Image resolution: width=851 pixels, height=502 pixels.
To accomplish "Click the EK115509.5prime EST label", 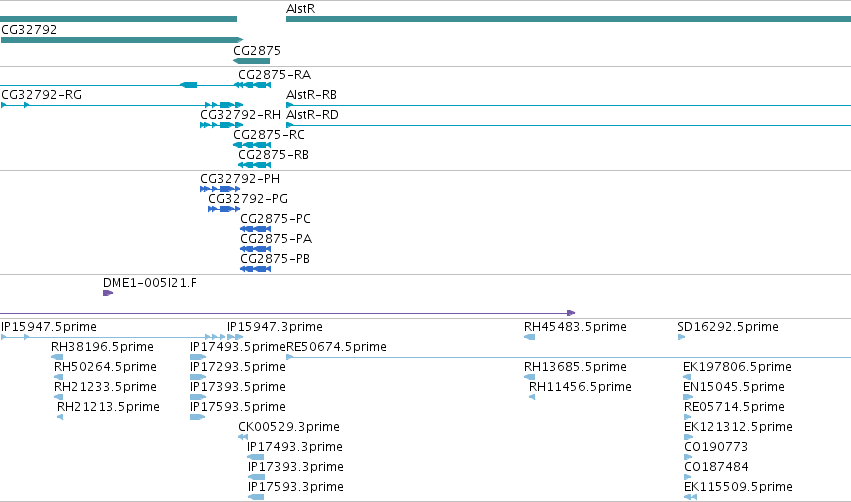I will [x=738, y=487].
